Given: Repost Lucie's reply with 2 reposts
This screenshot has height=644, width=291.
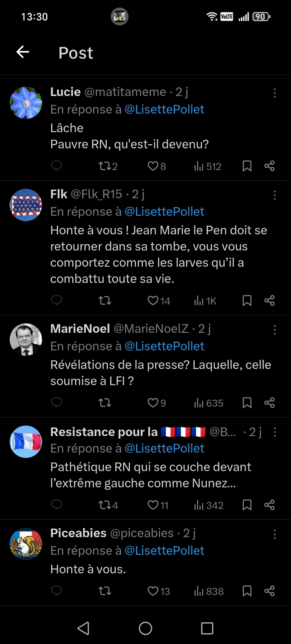Looking at the screenshot, I should [108, 166].
